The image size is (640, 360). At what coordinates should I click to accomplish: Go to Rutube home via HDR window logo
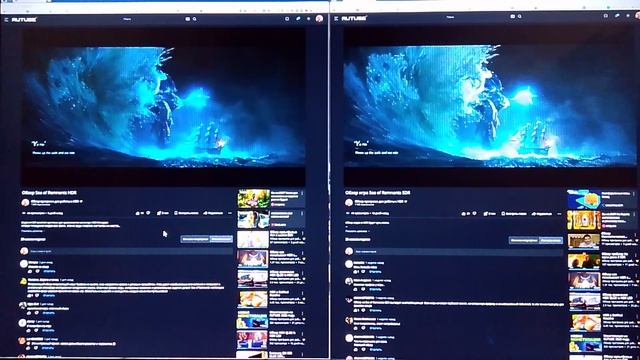tap(24, 19)
